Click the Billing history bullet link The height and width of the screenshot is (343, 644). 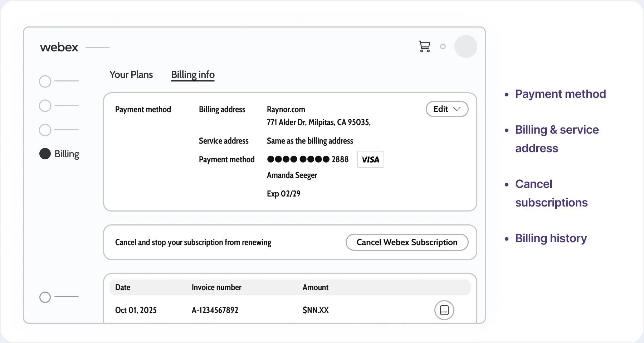tap(551, 238)
